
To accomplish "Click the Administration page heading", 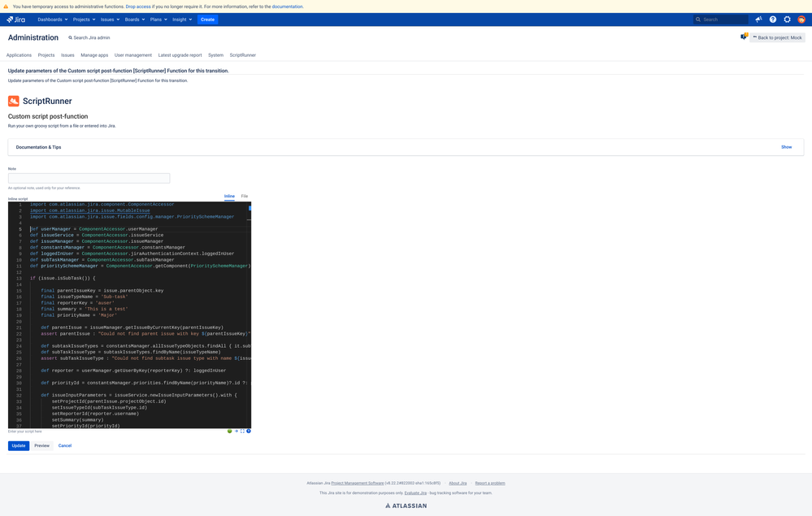I will (x=33, y=37).
